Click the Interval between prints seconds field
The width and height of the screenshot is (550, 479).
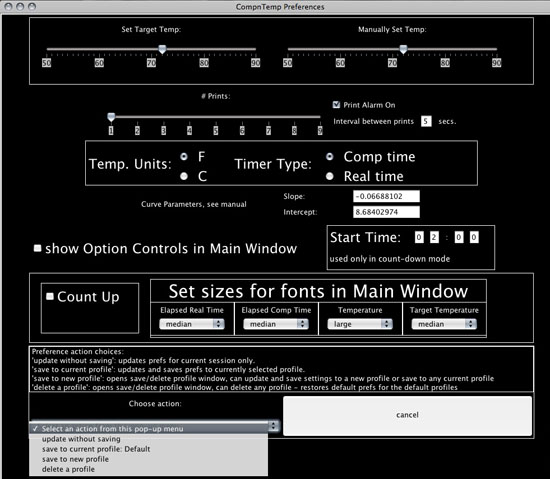(x=426, y=121)
